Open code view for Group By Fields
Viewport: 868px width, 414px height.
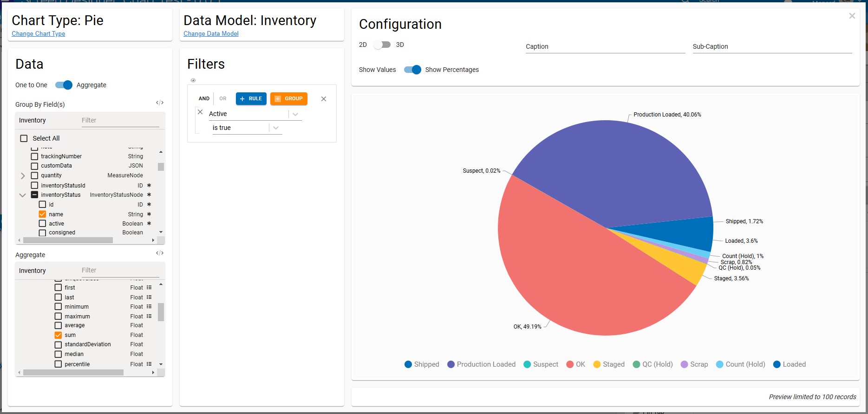pos(160,103)
